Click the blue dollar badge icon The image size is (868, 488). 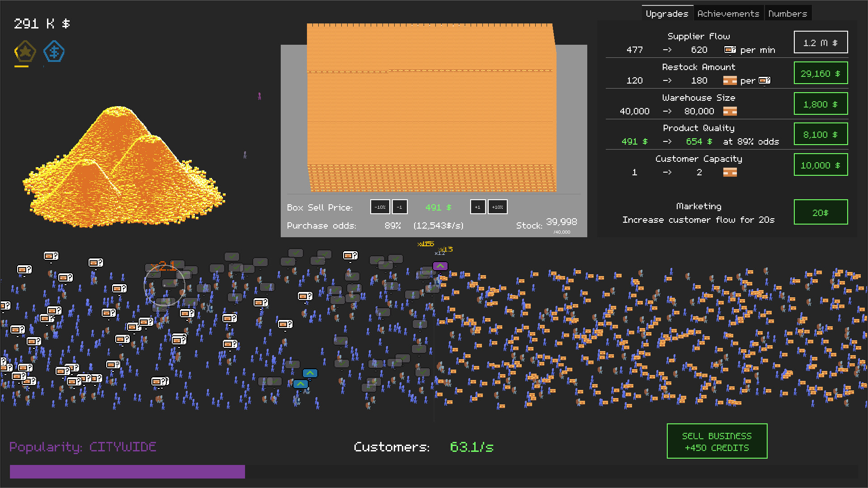[x=54, y=51]
